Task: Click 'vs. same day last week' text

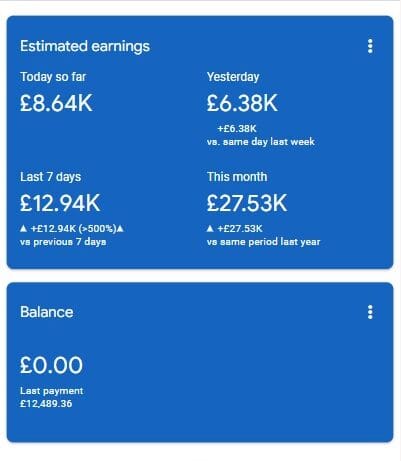Action: tap(261, 142)
